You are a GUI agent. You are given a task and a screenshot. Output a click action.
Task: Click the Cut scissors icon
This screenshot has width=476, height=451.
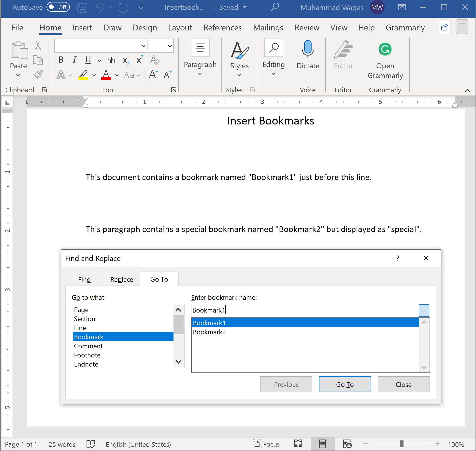pyautogui.click(x=38, y=46)
